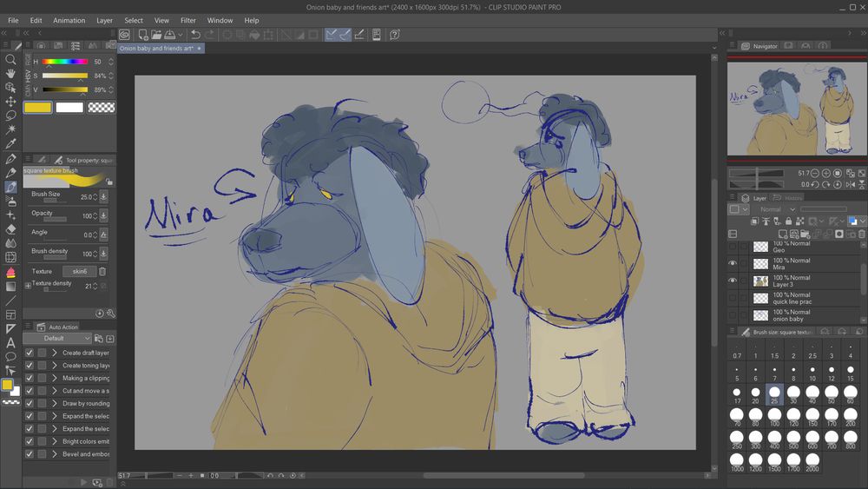The width and height of the screenshot is (868, 489).
Task: Select the Balloon tool
Action: (10, 357)
